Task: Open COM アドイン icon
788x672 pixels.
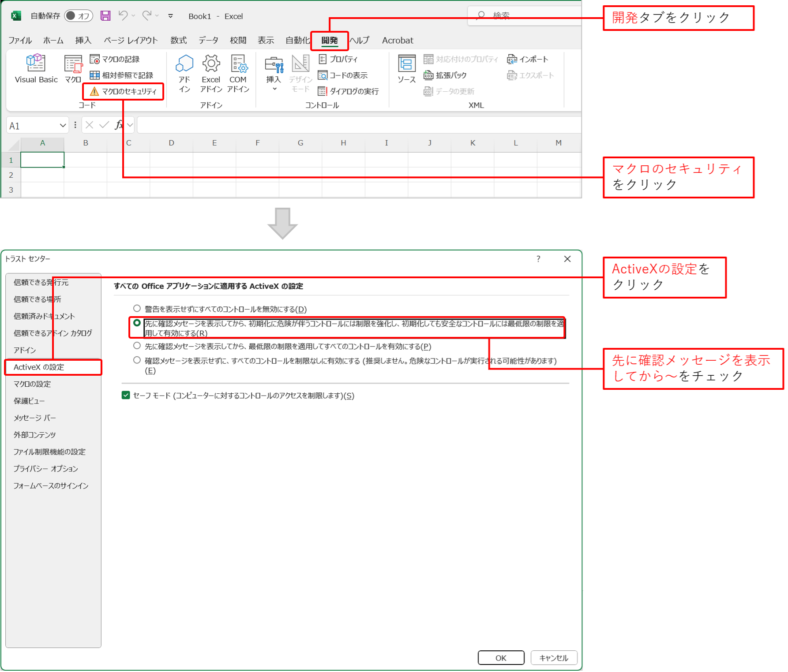Action: [239, 63]
